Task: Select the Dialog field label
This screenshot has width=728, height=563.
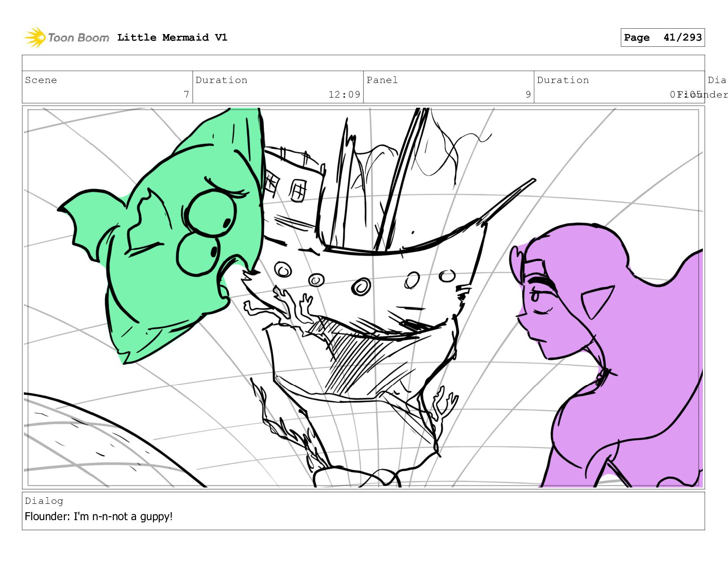Action: [44, 501]
